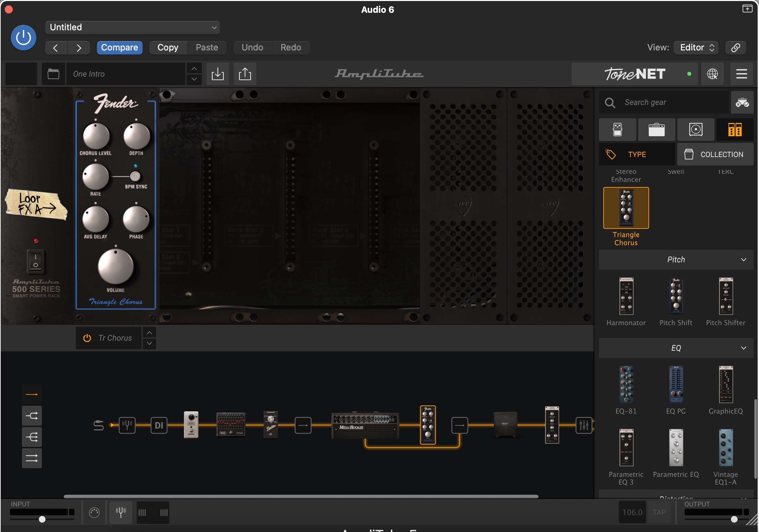Switch to the COLLECTION tab
Screen dimensions: 759x532
715,154
